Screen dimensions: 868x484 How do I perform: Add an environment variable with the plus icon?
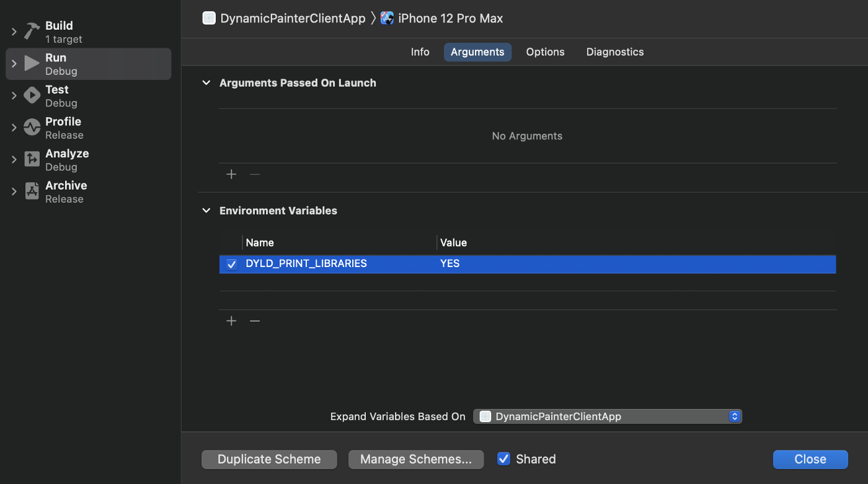click(x=231, y=320)
